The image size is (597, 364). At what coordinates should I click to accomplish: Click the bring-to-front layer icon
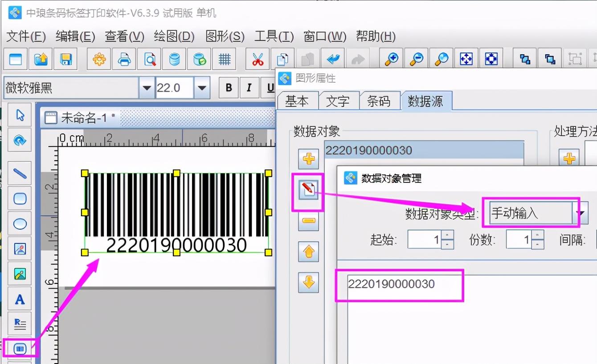click(525, 59)
